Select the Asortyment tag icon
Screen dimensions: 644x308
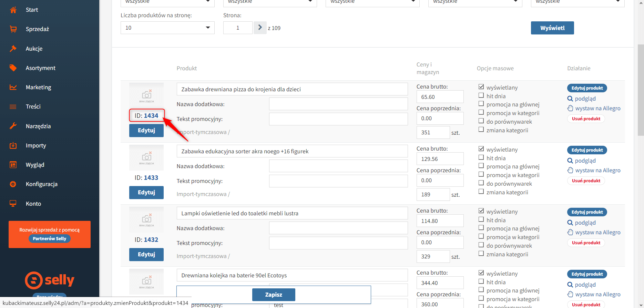(13, 68)
